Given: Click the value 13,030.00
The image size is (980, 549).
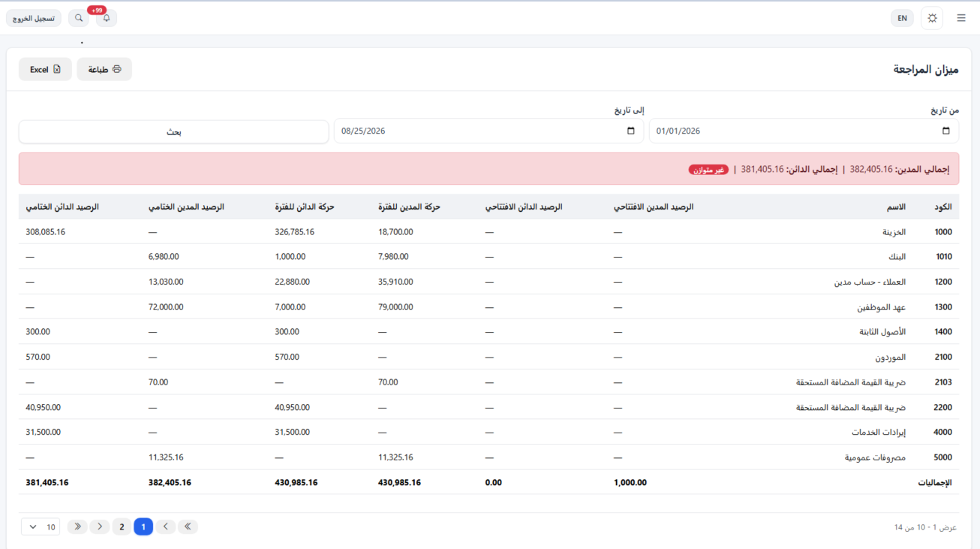Looking at the screenshot, I should (166, 282).
